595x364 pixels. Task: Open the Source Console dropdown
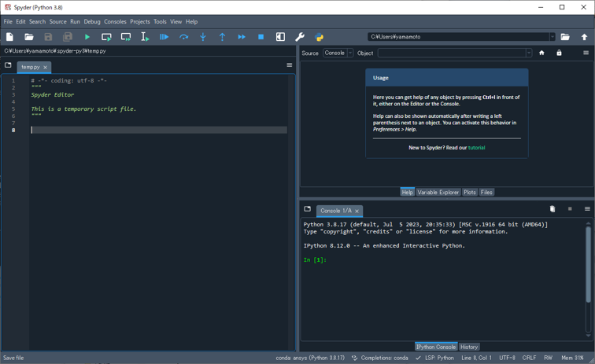click(x=338, y=53)
